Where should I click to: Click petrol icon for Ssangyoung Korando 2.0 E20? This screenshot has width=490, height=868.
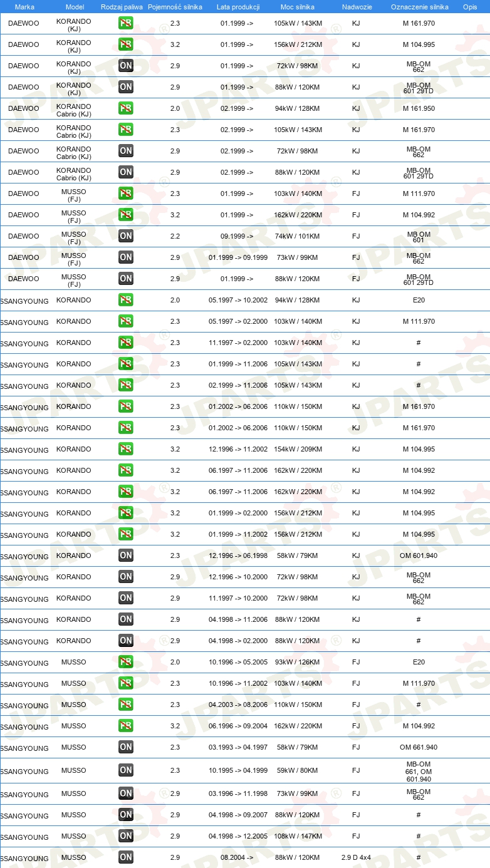126,300
